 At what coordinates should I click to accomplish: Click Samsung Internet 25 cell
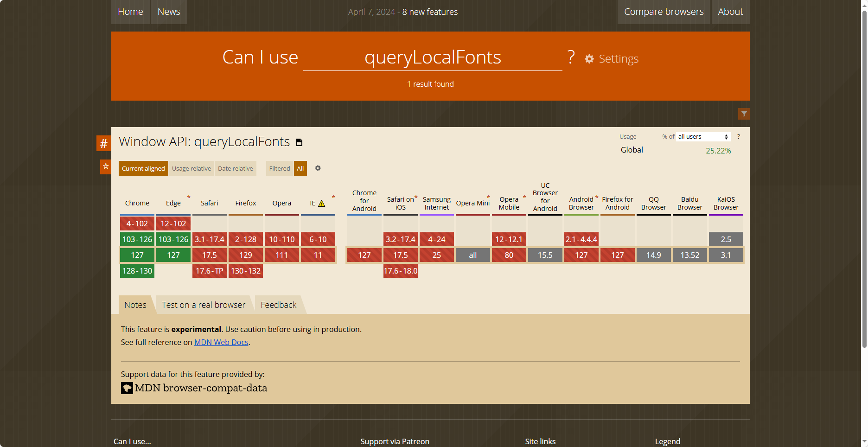tap(437, 255)
